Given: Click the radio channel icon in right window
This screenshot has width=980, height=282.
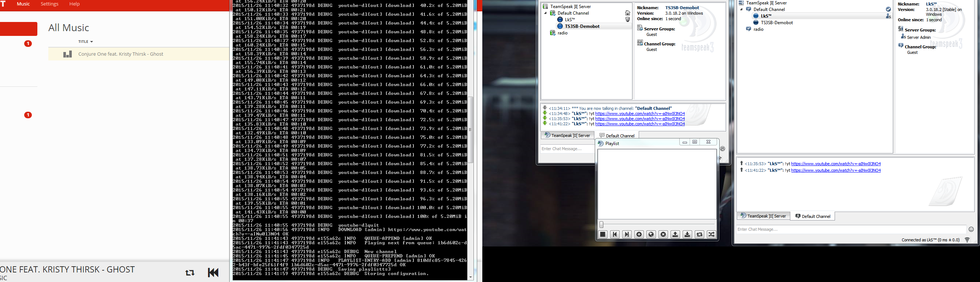Looking at the screenshot, I should click(x=748, y=29).
